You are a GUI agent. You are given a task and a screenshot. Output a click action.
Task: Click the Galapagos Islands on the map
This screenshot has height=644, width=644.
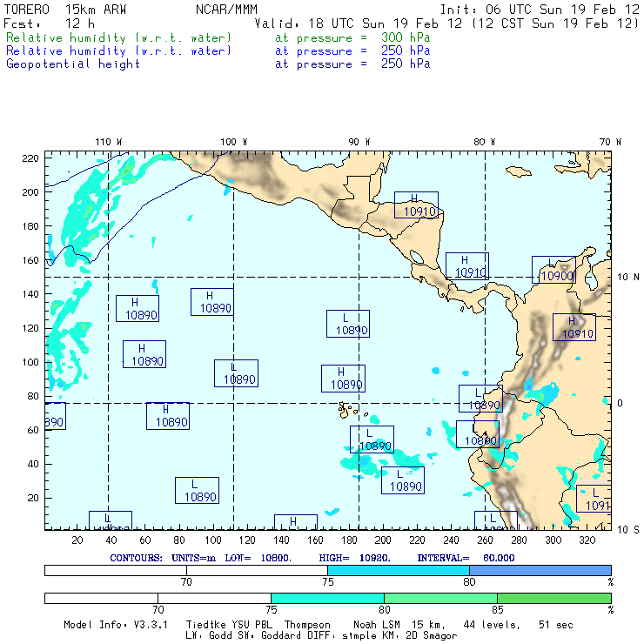(x=348, y=408)
